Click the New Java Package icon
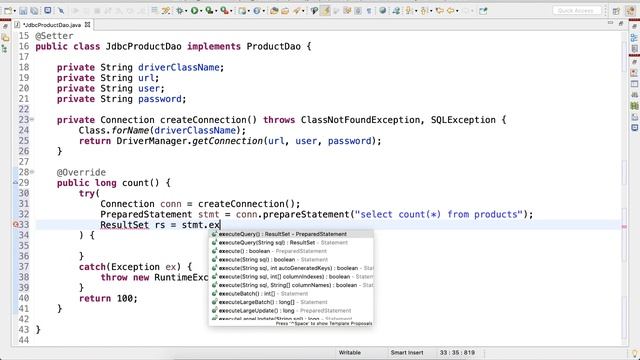Image resolution: width=640 pixels, height=360 pixels. [x=242, y=11]
